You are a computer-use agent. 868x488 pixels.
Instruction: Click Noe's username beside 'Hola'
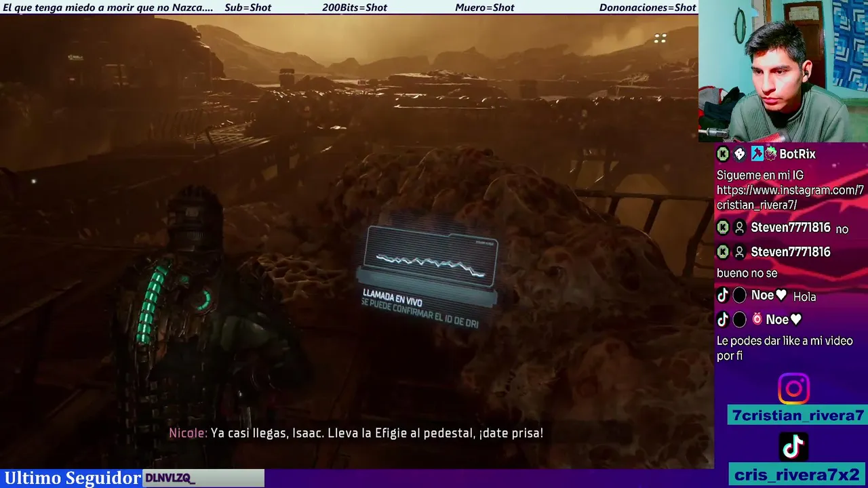click(762, 296)
